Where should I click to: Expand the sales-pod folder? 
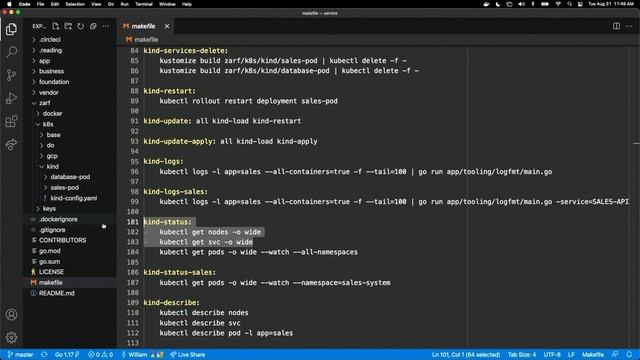click(64, 188)
